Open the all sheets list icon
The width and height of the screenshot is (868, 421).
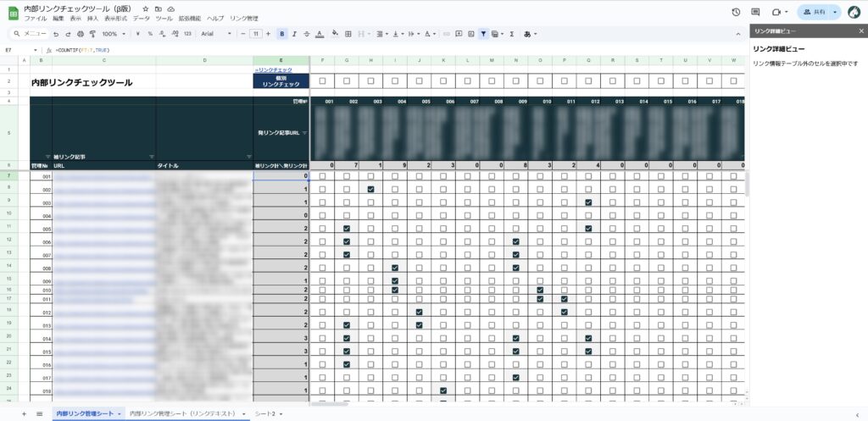tap(39, 413)
